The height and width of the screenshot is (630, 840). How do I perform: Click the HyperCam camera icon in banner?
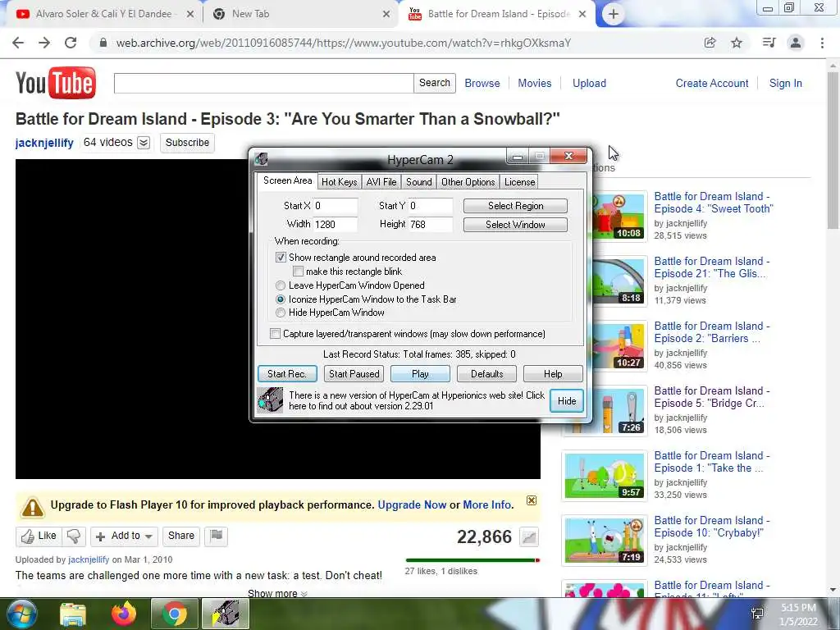(x=270, y=400)
